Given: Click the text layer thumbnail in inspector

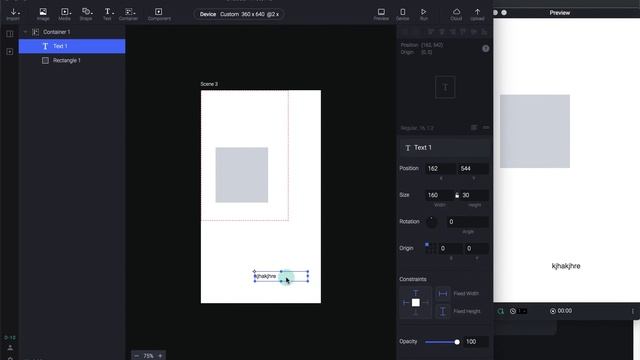Looking at the screenshot, I should [445, 87].
